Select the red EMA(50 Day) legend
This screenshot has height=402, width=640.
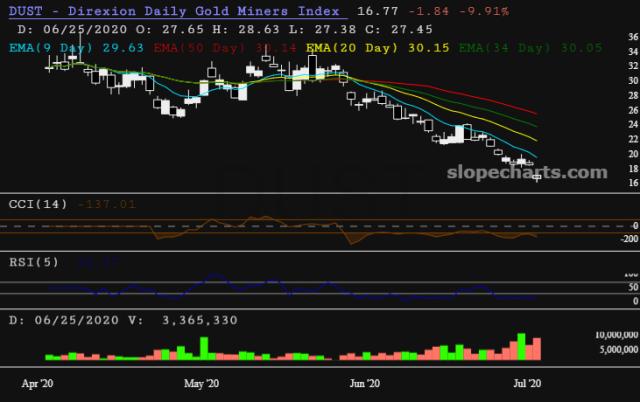pos(225,48)
